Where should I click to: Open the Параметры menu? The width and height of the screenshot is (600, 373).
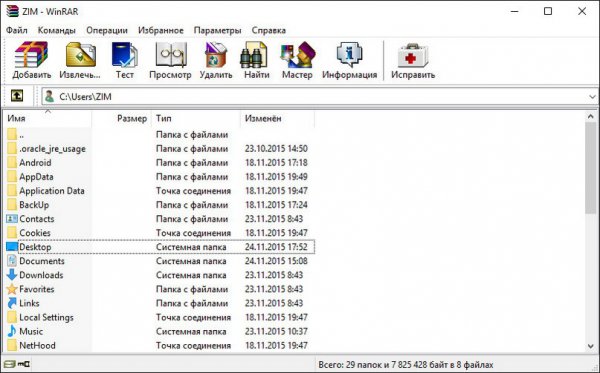(x=217, y=30)
